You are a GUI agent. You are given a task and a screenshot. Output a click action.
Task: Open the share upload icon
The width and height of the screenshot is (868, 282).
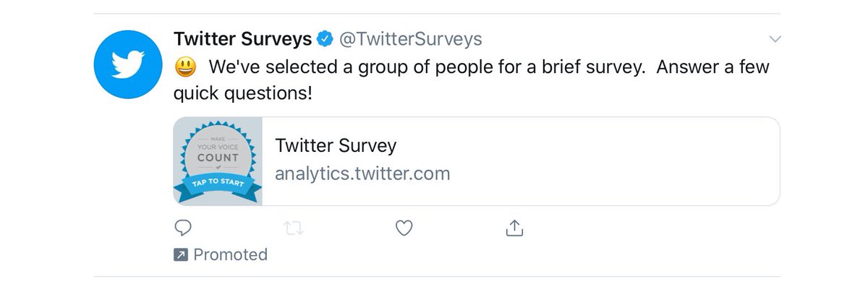514,228
